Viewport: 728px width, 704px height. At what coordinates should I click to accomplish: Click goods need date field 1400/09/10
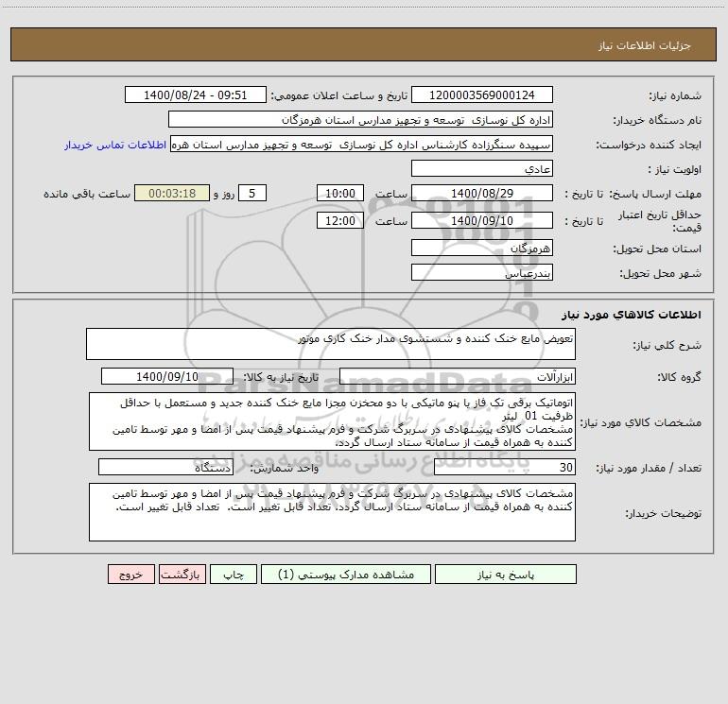click(x=167, y=376)
